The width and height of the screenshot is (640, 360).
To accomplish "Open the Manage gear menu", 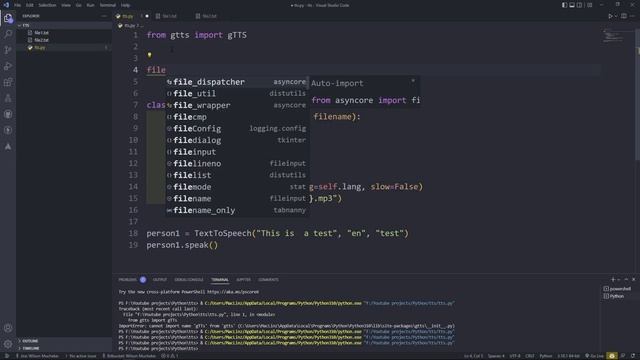I will tap(8, 344).
